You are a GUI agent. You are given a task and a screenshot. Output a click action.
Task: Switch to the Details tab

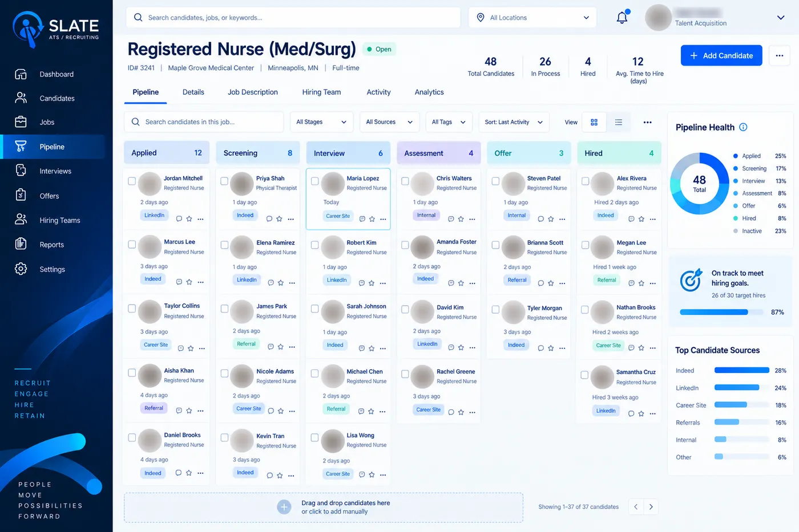click(x=193, y=92)
